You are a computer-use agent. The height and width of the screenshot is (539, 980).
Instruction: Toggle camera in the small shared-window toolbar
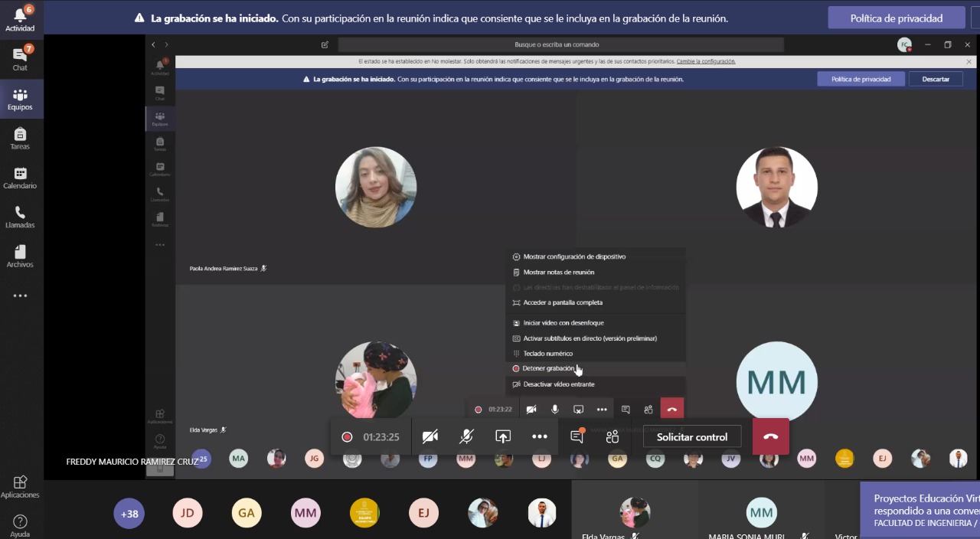[531, 410]
